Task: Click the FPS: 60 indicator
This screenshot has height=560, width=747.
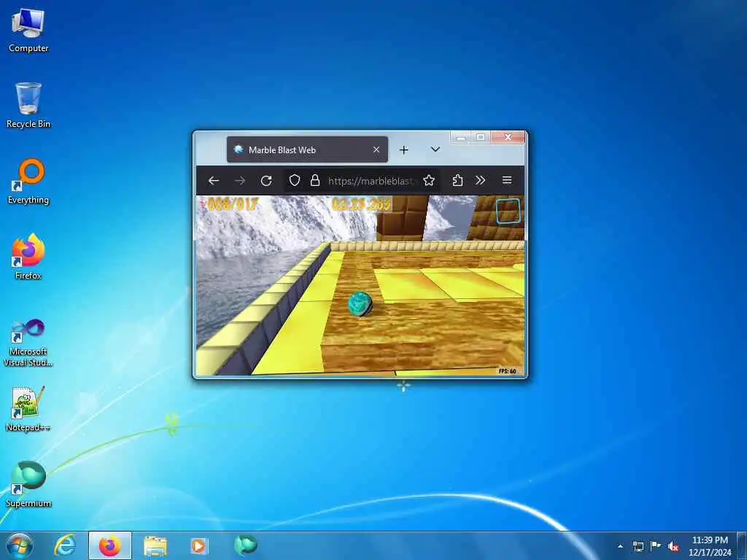Action: 508,371
